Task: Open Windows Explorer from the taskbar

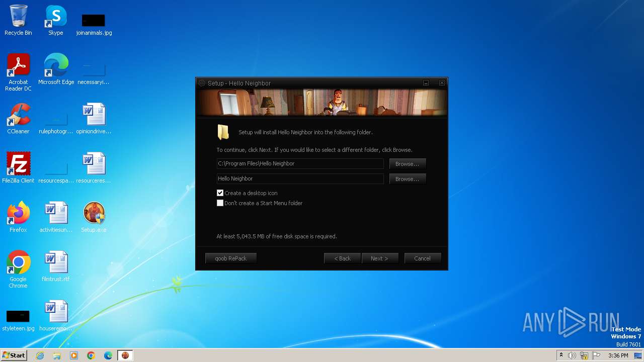Action: pos(57,355)
